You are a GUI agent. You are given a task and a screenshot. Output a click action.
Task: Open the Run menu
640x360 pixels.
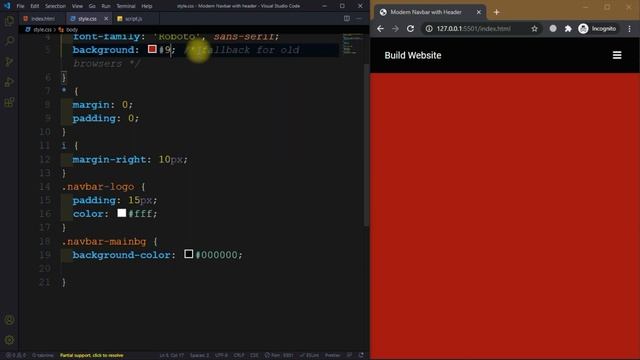pyautogui.click(x=106, y=6)
